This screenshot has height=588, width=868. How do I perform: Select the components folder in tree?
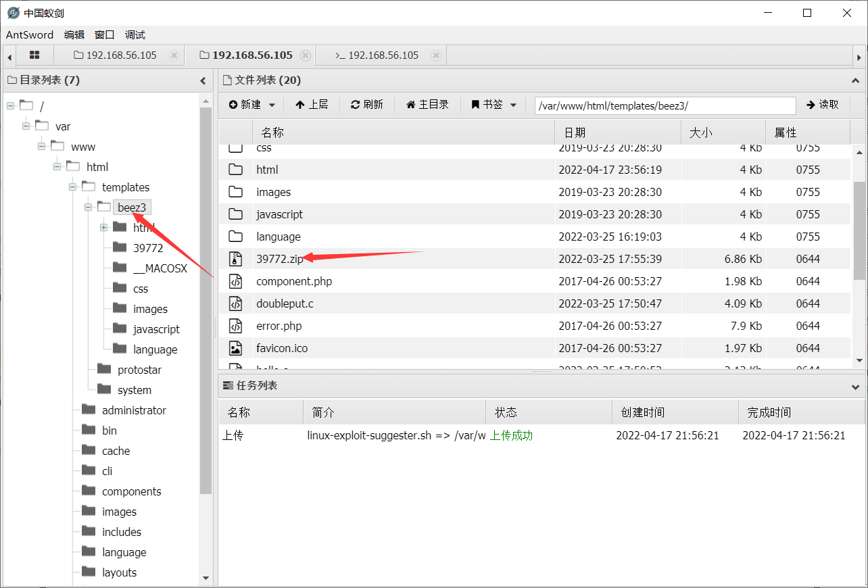click(x=132, y=491)
